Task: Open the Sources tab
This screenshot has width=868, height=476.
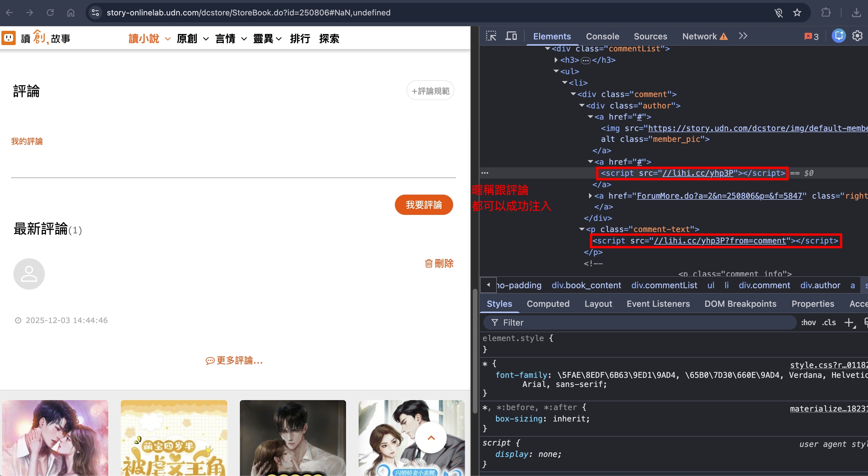Action: click(x=650, y=36)
